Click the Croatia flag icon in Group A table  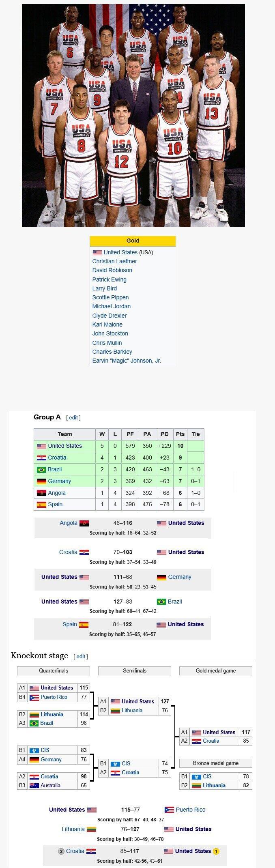point(41,458)
